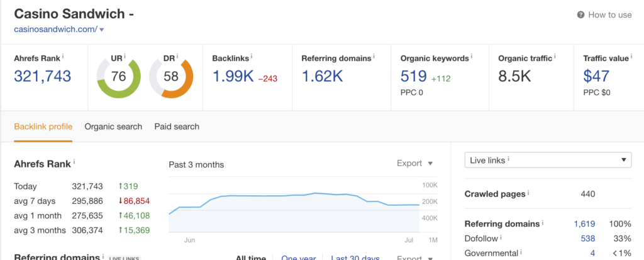Open the 519 organic keywords count
This screenshot has width=644, height=260.
pyautogui.click(x=414, y=76)
